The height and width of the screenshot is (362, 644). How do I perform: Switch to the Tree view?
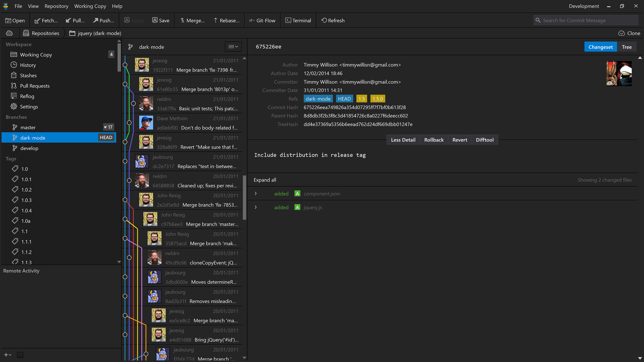pos(627,47)
